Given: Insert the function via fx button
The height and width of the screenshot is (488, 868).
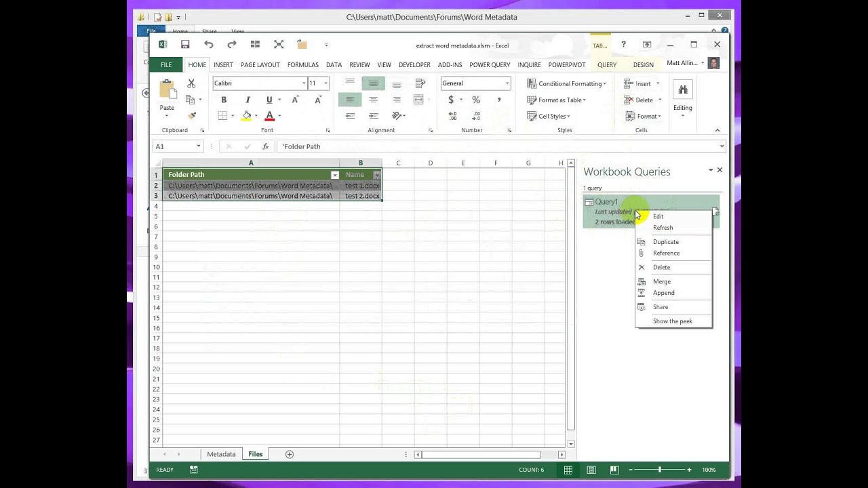Looking at the screenshot, I should click(x=265, y=146).
